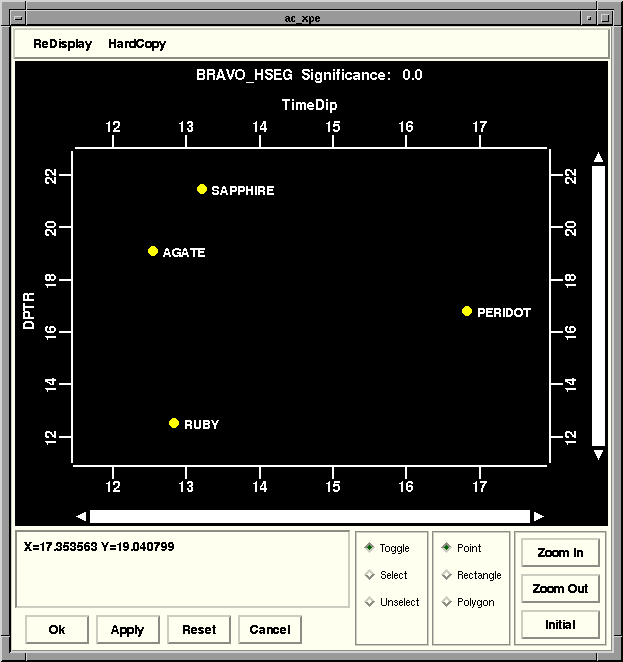Enable the Toggle selection mode
The height and width of the screenshot is (662, 623).
pyautogui.click(x=370, y=548)
